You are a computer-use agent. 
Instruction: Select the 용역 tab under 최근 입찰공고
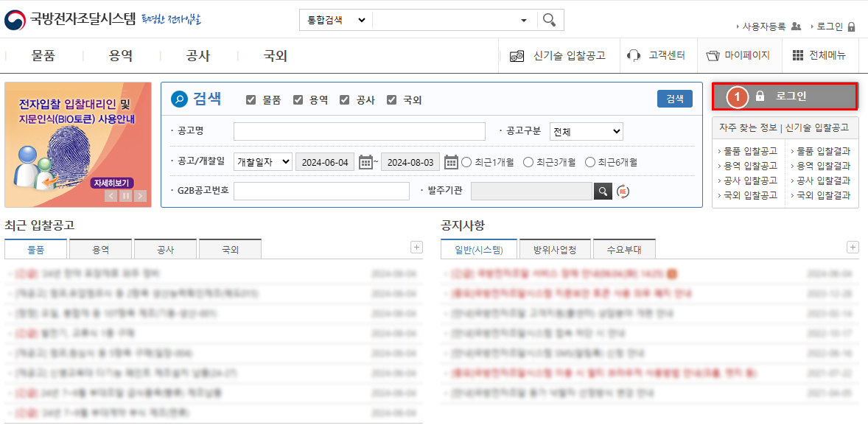(x=99, y=248)
